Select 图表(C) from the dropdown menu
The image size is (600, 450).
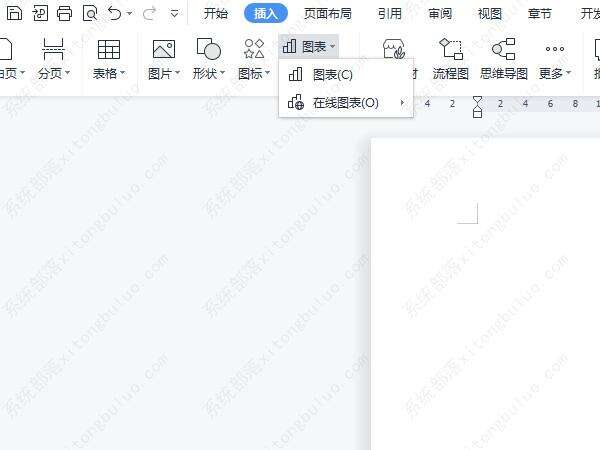(x=346, y=75)
